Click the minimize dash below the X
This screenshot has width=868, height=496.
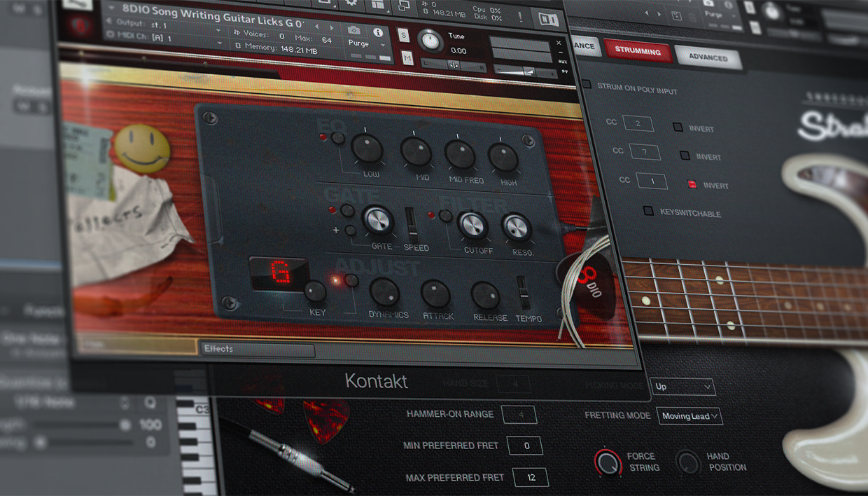[559, 52]
